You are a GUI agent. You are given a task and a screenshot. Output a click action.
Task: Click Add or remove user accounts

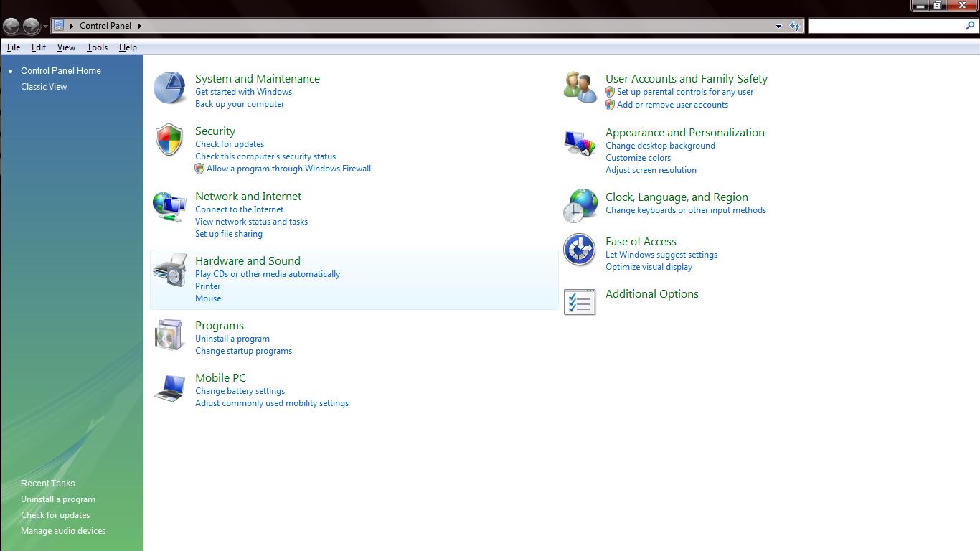672,105
